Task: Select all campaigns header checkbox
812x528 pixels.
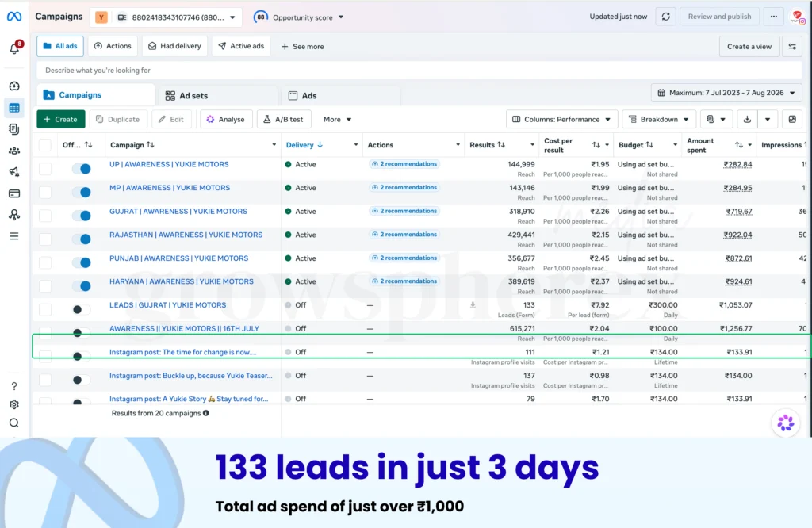Action: pyautogui.click(x=45, y=145)
